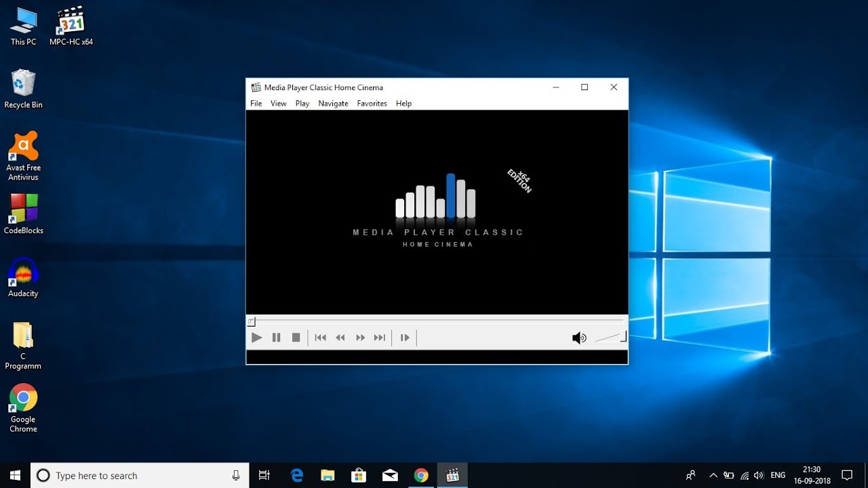Screen dimensions: 868x488
Task: Click the system tray volume icon
Action: (x=759, y=475)
